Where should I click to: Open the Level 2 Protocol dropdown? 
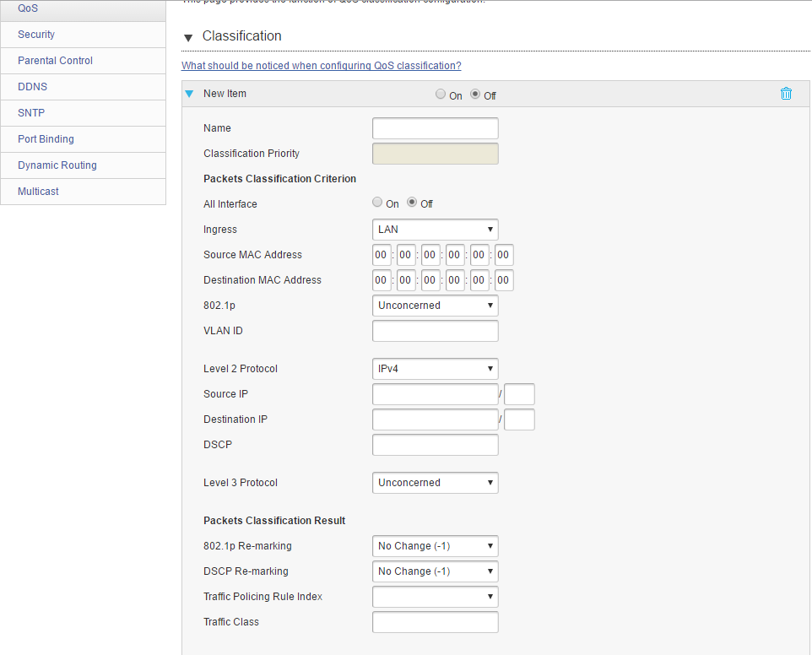click(x=435, y=369)
